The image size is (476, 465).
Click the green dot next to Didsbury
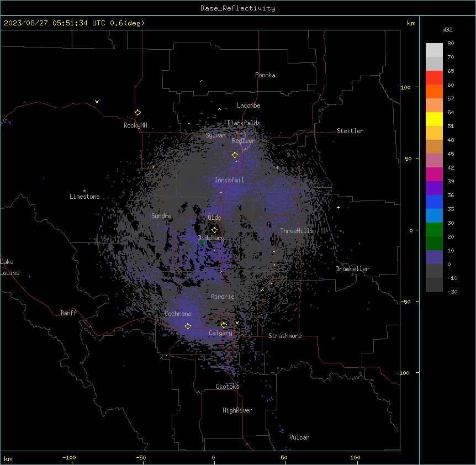[x=202, y=243]
